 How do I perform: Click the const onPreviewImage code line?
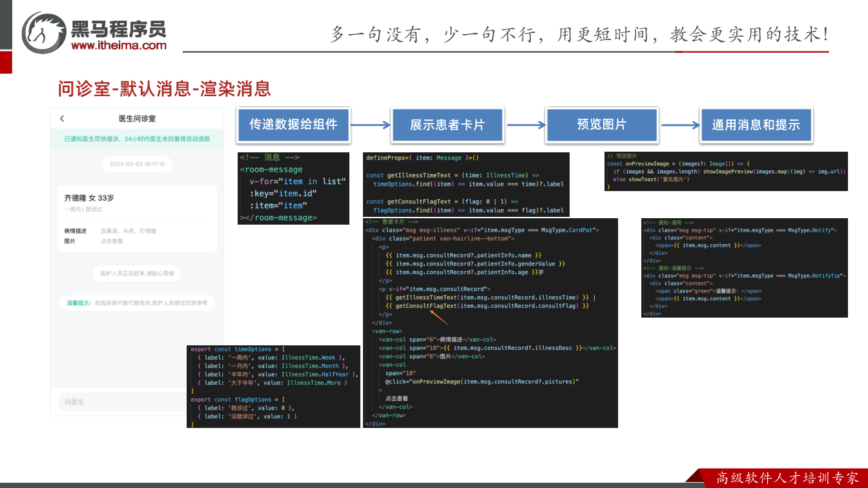(677, 164)
